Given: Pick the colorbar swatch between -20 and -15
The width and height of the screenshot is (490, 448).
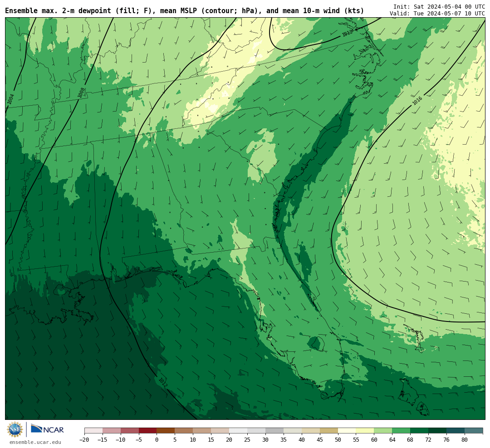Looking at the screenshot, I should 93,431.
